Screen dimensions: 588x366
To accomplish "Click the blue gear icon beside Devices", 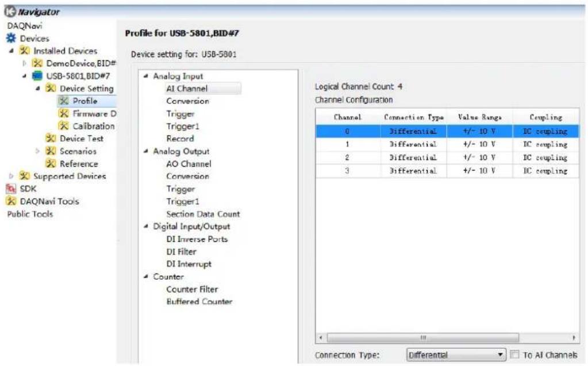I will pyautogui.click(x=11, y=38).
